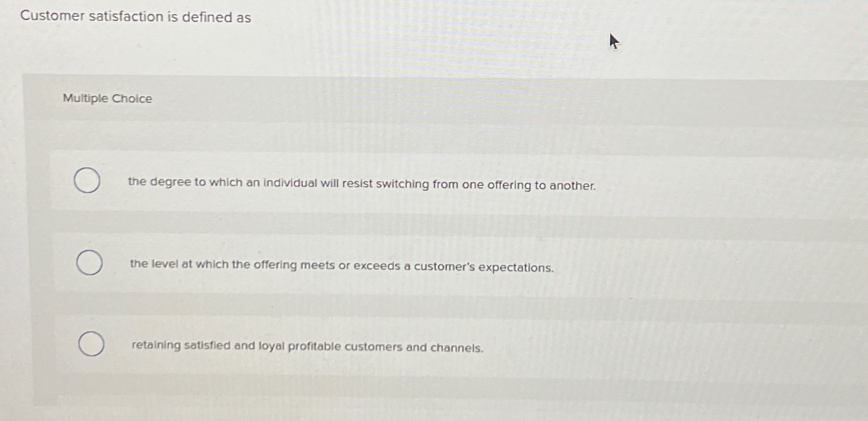Click the text of the second answer option
This screenshot has height=421, width=868.
(x=341, y=266)
